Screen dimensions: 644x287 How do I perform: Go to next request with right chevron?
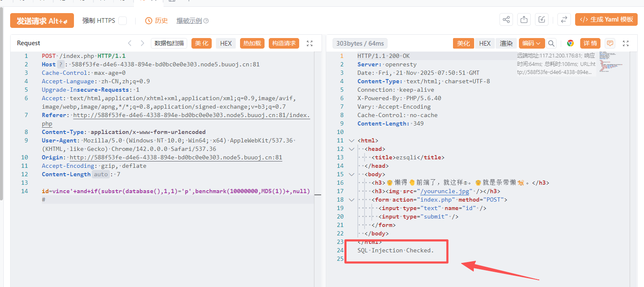[142, 43]
